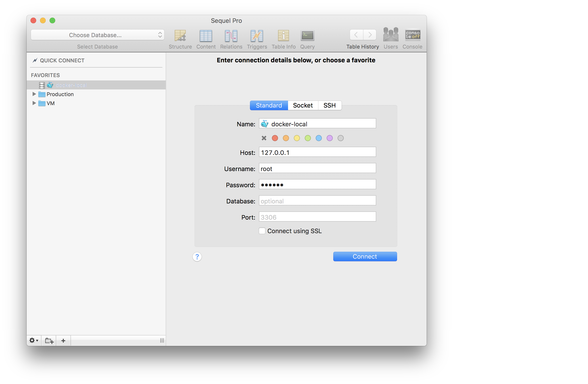
Task: Click the Quick Connect lightning icon
Action: (x=35, y=60)
